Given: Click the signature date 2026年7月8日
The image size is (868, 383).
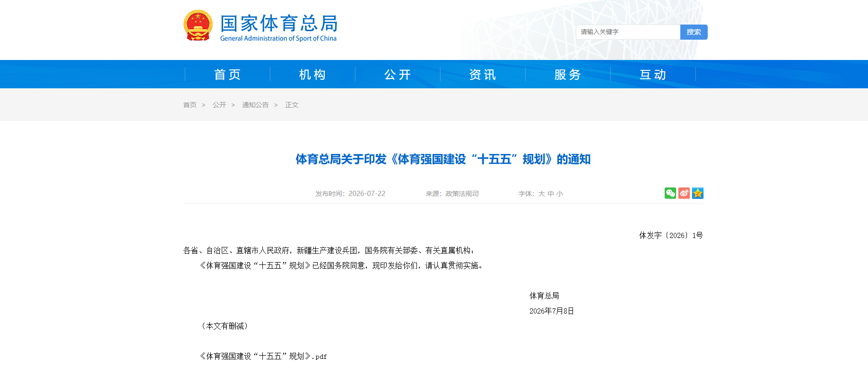Looking at the screenshot, I should click(552, 311).
